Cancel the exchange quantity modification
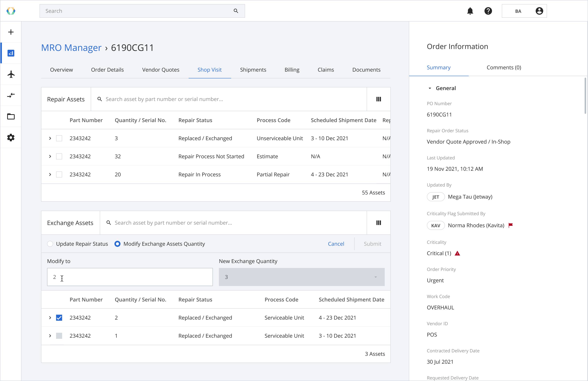This screenshot has height=381, width=588. [336, 244]
